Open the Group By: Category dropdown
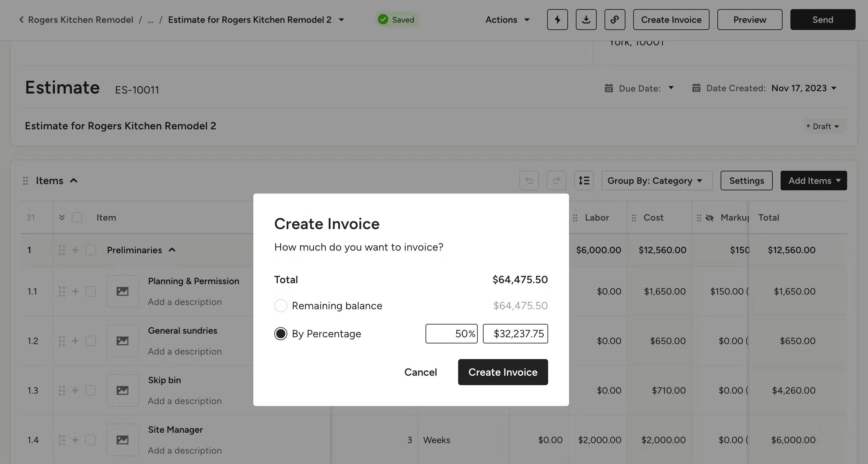This screenshot has width=868, height=464. click(656, 181)
